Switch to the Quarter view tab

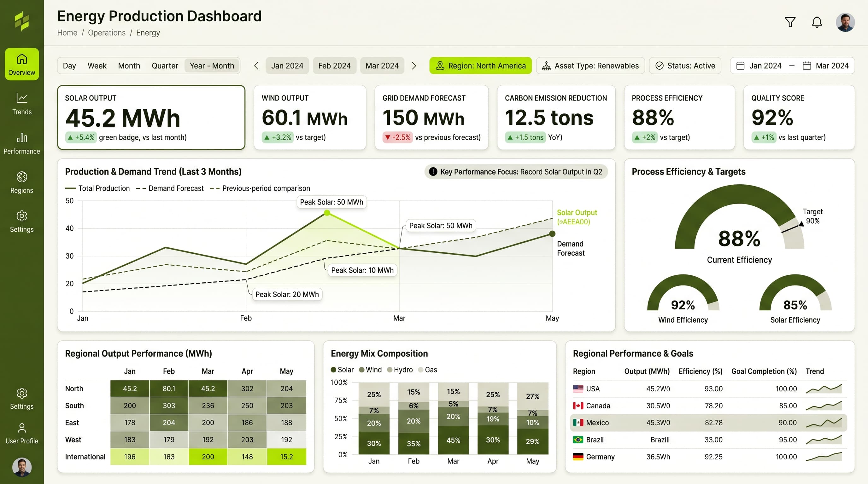click(x=165, y=66)
